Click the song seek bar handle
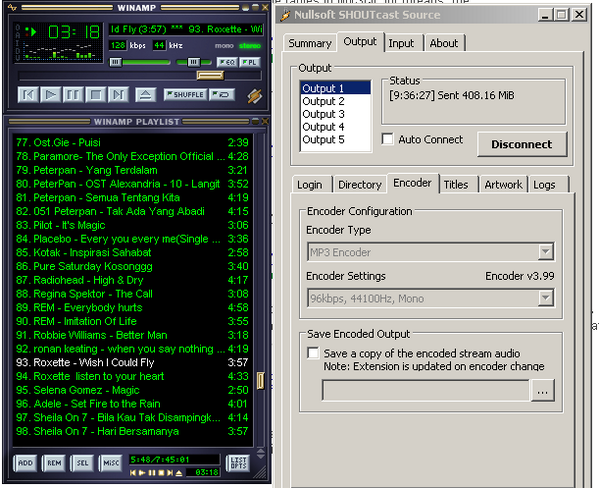The height and width of the screenshot is (488, 599). [210, 75]
